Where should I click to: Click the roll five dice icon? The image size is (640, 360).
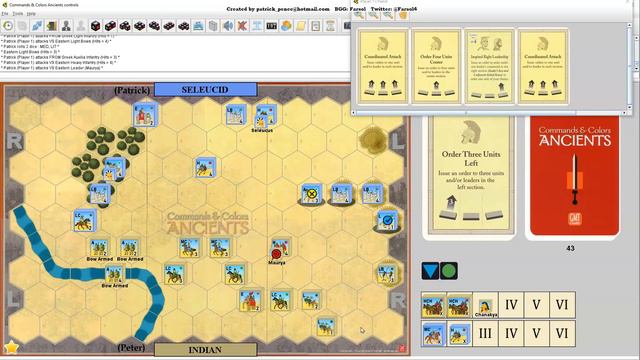click(154, 26)
